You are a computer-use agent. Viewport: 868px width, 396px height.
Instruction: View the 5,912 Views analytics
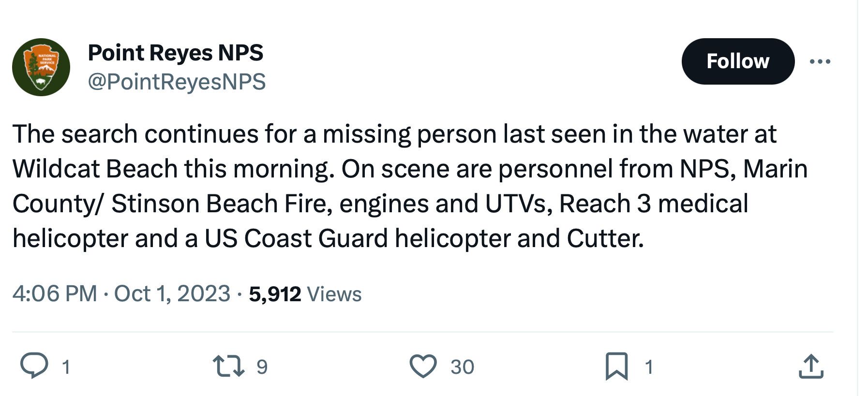tap(305, 294)
